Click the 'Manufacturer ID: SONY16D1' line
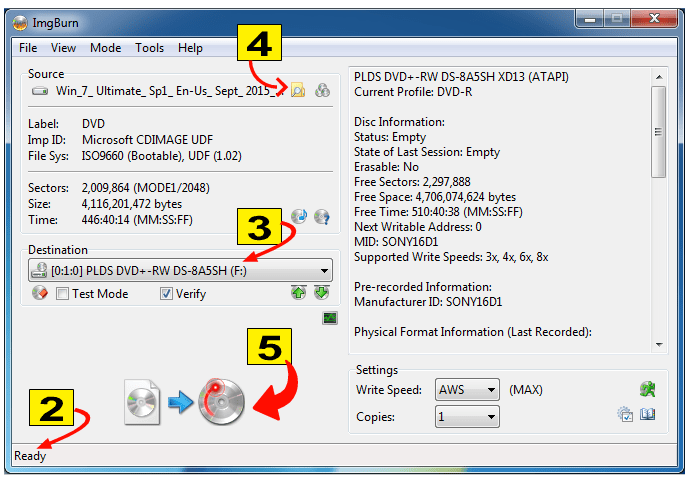 pyautogui.click(x=428, y=302)
